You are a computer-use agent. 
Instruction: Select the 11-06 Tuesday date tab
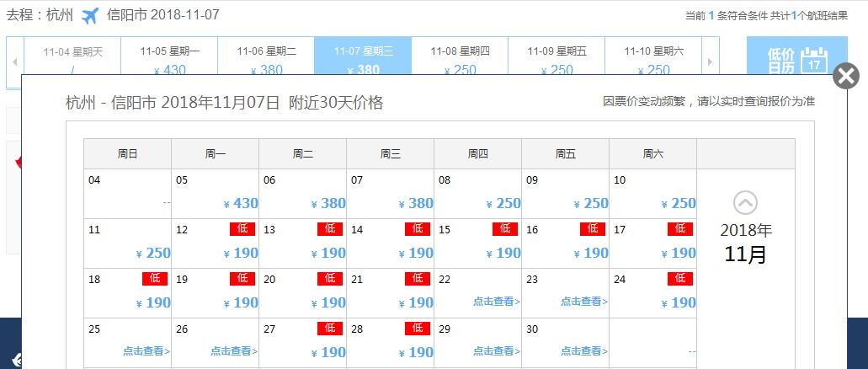click(x=266, y=56)
